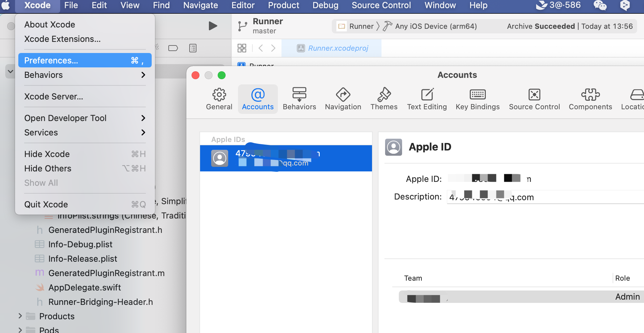This screenshot has width=644, height=333.
Task: Open the Editor menu
Action: (x=243, y=5)
